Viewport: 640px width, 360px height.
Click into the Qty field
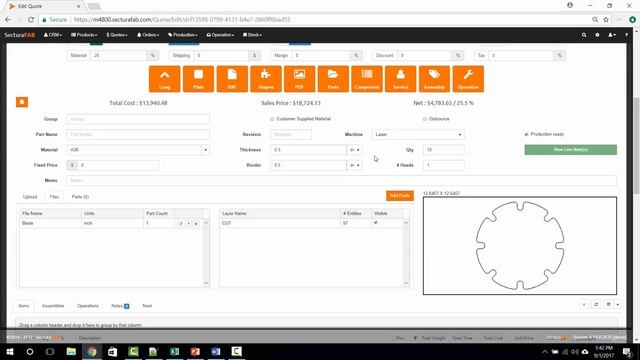coord(444,150)
